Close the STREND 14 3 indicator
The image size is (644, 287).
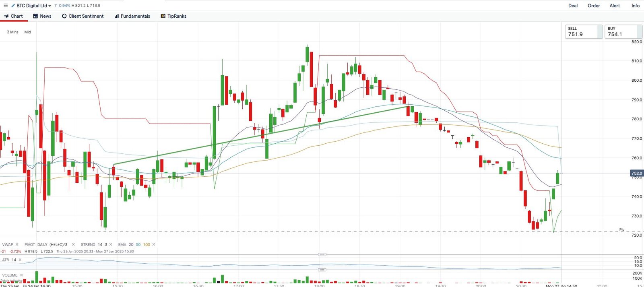(x=111, y=244)
